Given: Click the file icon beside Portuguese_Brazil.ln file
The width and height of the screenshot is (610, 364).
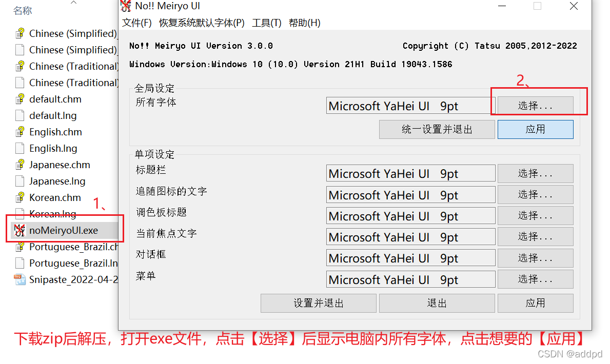Looking at the screenshot, I should [20, 264].
